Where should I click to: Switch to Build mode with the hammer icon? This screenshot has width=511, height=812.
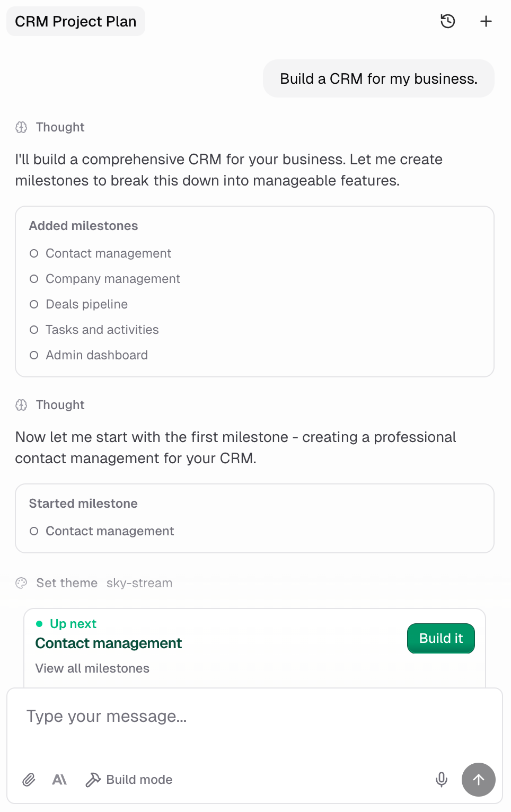[93, 780]
